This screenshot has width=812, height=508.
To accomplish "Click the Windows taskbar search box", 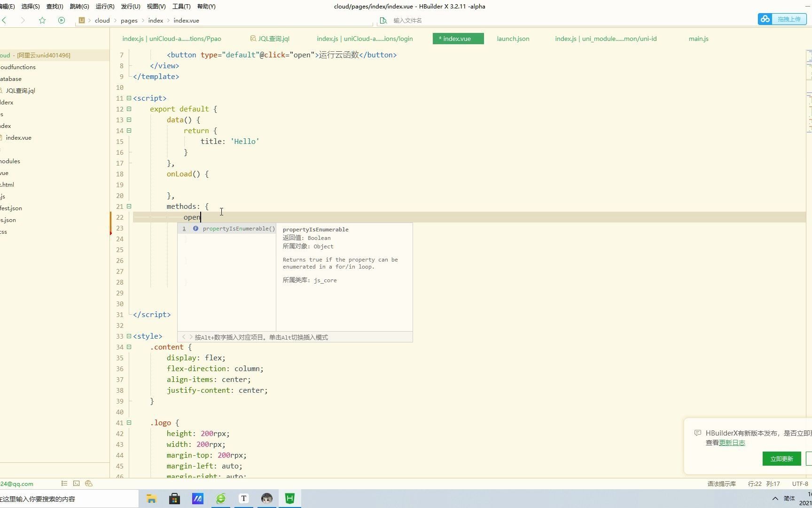I will click(x=69, y=499).
